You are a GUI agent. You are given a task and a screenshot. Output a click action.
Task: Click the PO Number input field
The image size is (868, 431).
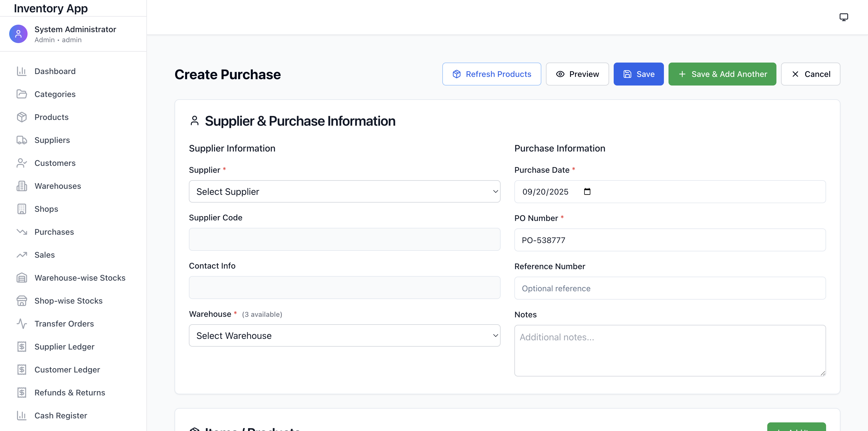670,240
